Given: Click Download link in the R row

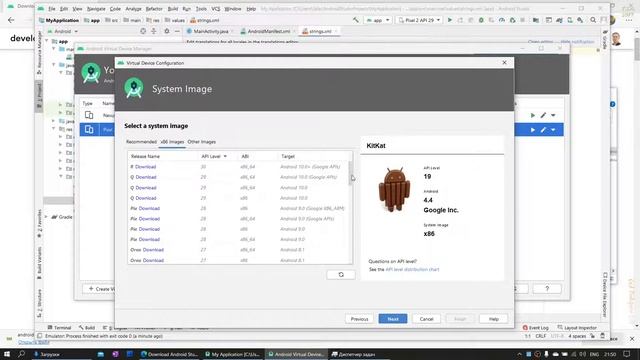Looking at the screenshot, I should [145, 167].
